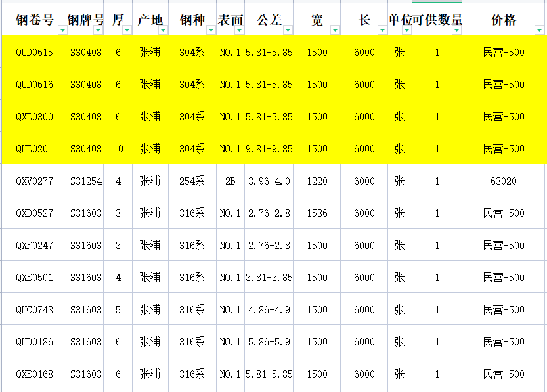This screenshot has height=392, width=547.
Task: Open the 产地 filter dropdown arrow
Action: tap(163, 30)
